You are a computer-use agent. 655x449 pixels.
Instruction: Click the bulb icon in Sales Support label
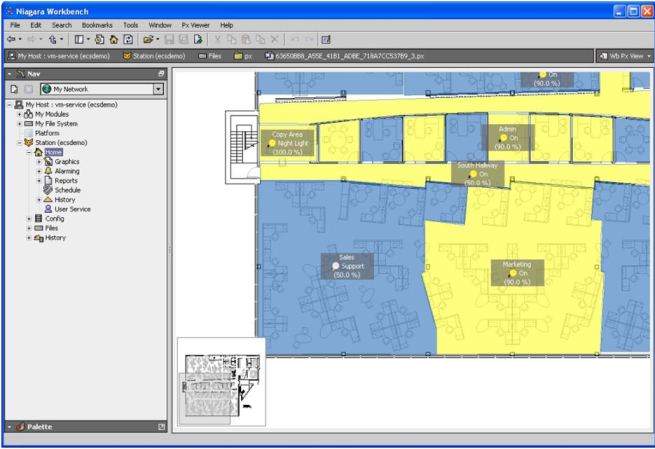[335, 266]
